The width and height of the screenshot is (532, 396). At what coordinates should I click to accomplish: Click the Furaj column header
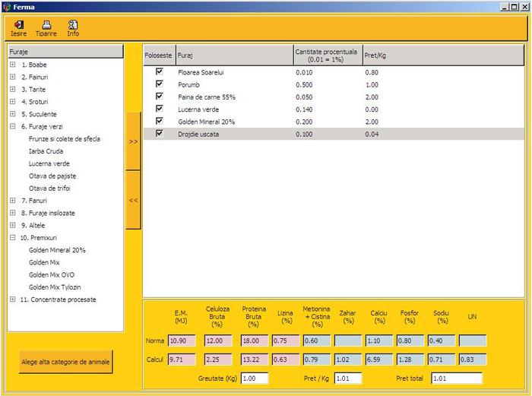[x=234, y=55]
